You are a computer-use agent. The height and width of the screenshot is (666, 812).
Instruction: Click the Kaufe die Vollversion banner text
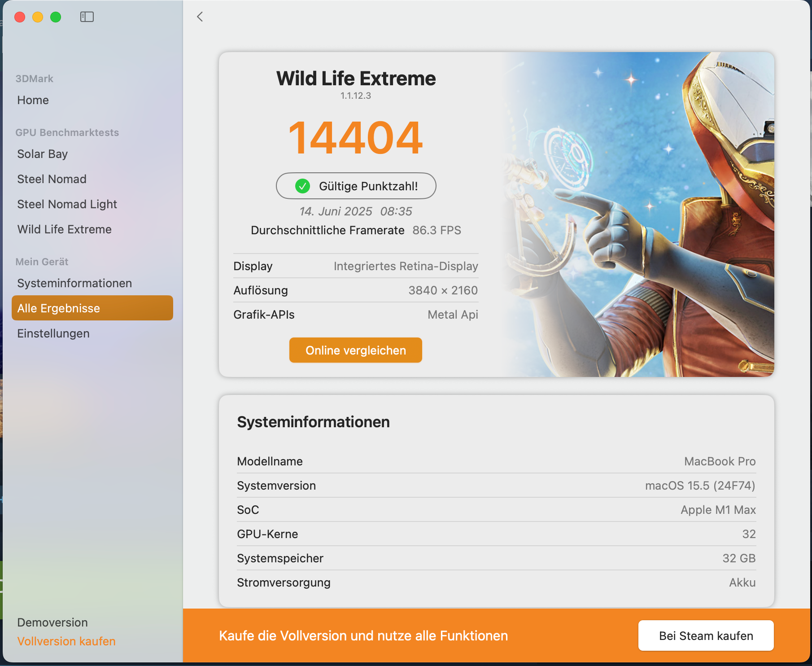[x=363, y=635]
